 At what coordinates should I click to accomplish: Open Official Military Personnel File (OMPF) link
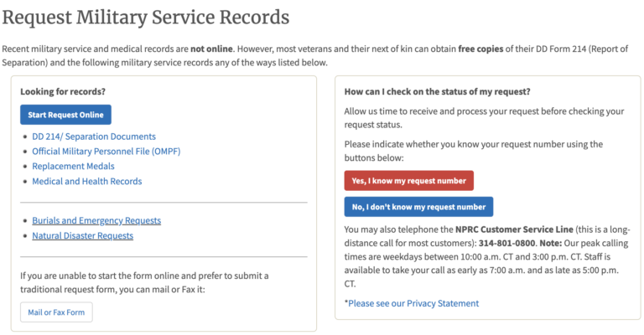(106, 152)
